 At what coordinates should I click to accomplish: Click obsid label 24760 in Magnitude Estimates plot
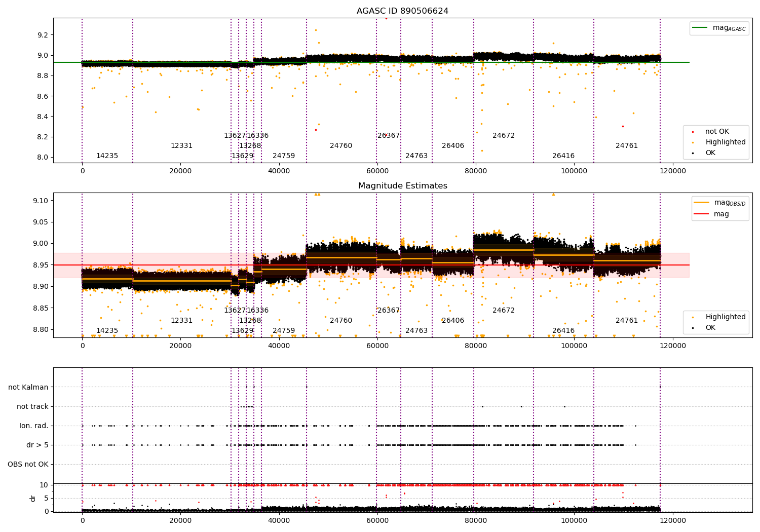pos(341,321)
